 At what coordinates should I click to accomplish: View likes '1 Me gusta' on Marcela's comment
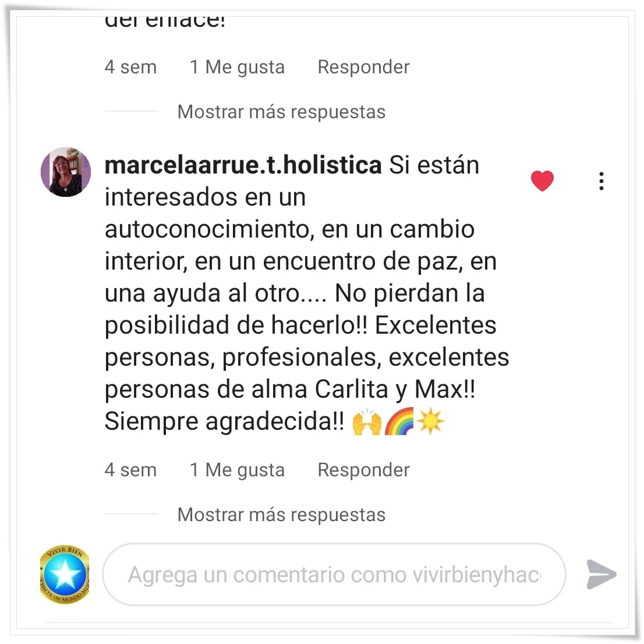click(238, 470)
